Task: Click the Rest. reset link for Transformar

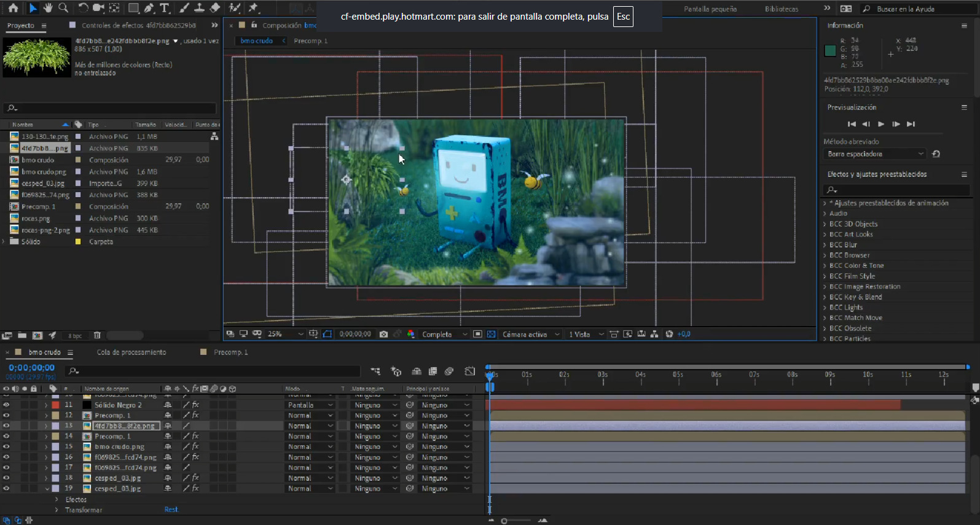Action: point(171,510)
